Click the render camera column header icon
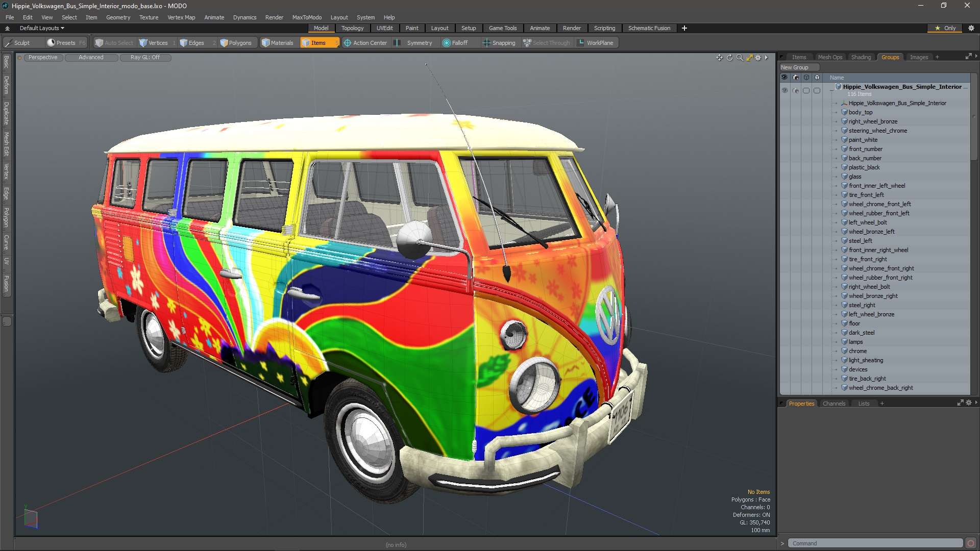Viewport: 980px width, 551px height. coord(796,78)
